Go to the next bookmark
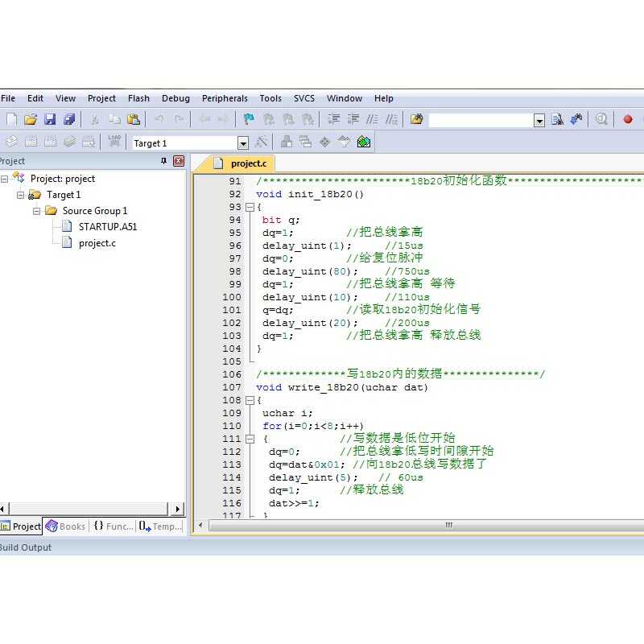This screenshot has width=644, height=644. tap(288, 119)
